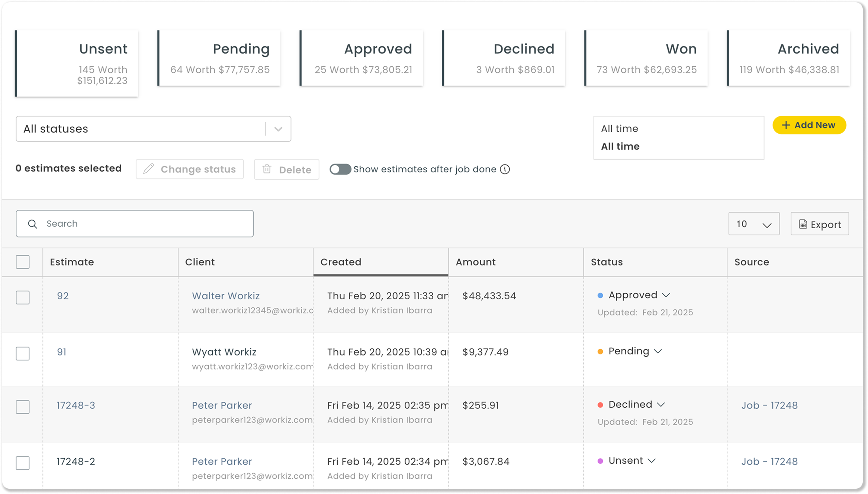The height and width of the screenshot is (494, 868).
Task: Toggle Show estimates after job done
Action: 340,169
